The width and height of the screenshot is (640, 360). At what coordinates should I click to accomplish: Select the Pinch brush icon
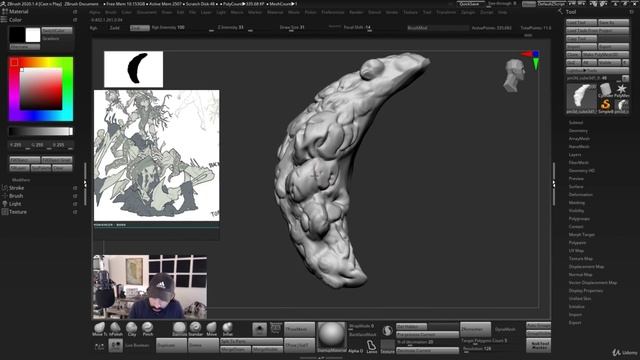click(147, 328)
